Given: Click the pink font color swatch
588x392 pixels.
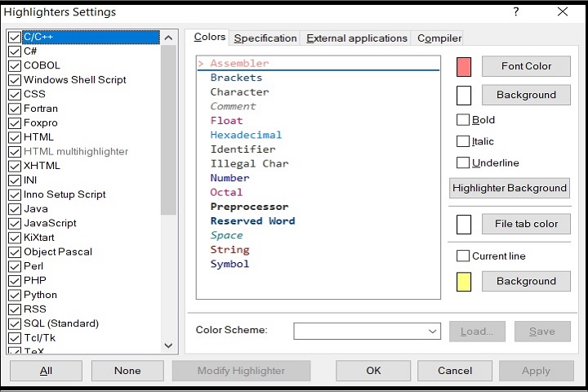Looking at the screenshot, I should tap(464, 66).
